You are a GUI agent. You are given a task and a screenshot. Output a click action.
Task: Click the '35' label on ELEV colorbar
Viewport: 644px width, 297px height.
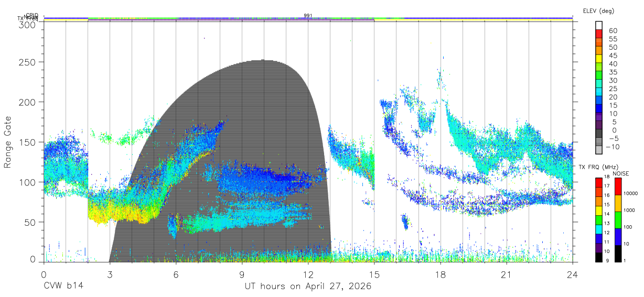point(613,72)
